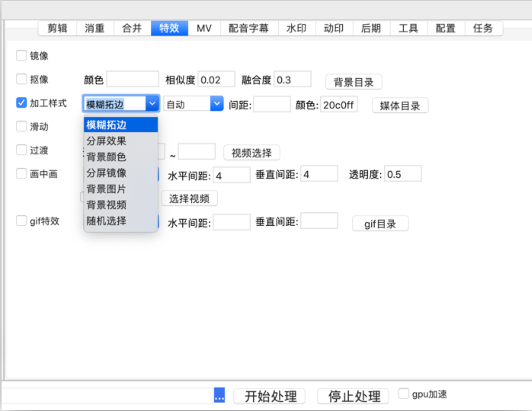Screen dimensions: 532x411
Task: Open the 媒体目录 button
Action: (x=400, y=105)
